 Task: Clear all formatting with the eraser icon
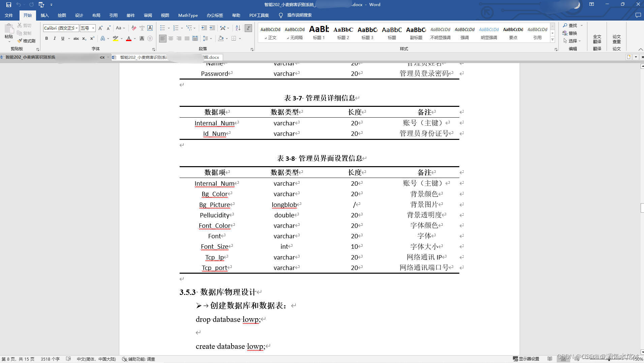pos(134,28)
